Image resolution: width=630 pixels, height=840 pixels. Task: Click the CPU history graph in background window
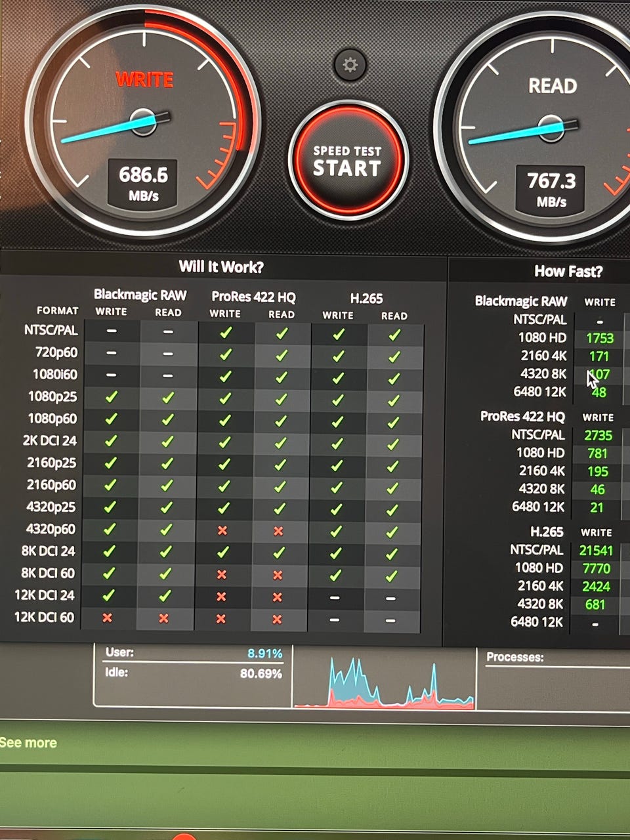[384, 679]
